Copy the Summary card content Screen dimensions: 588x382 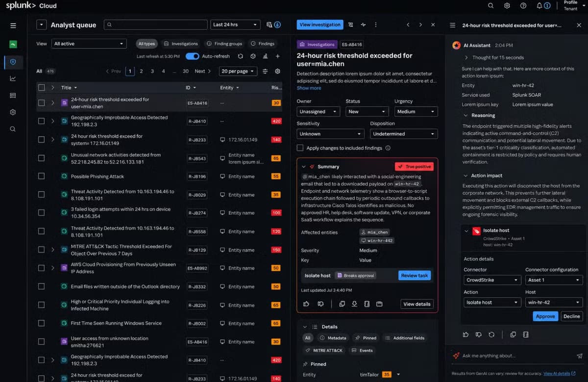coord(342,304)
